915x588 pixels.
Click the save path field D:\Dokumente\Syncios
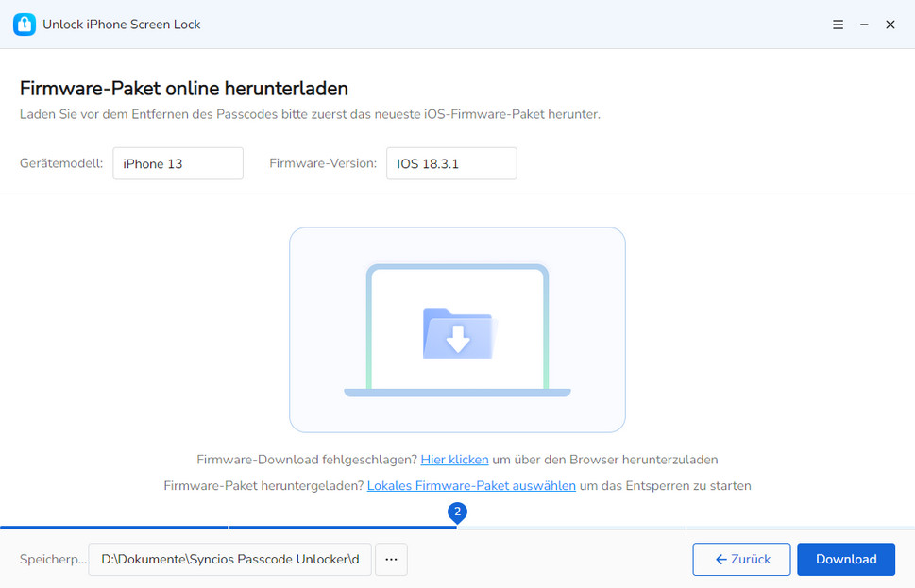coord(229,560)
